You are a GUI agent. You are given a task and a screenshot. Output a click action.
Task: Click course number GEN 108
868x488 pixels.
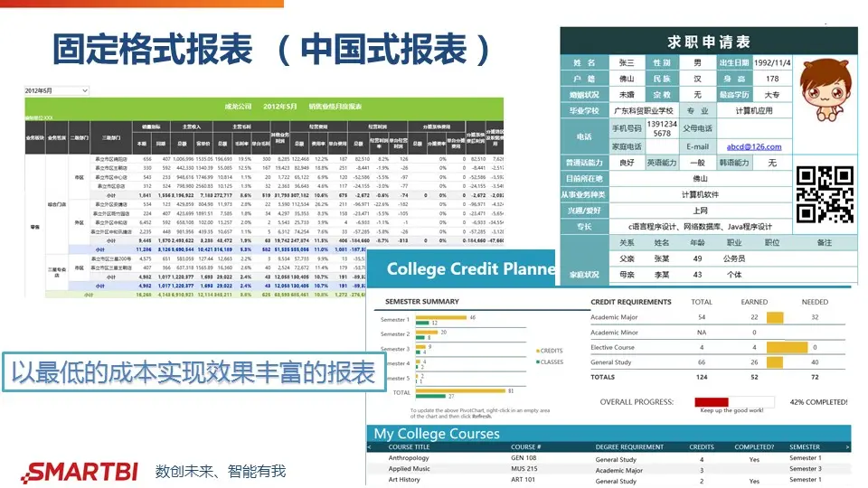point(524,458)
